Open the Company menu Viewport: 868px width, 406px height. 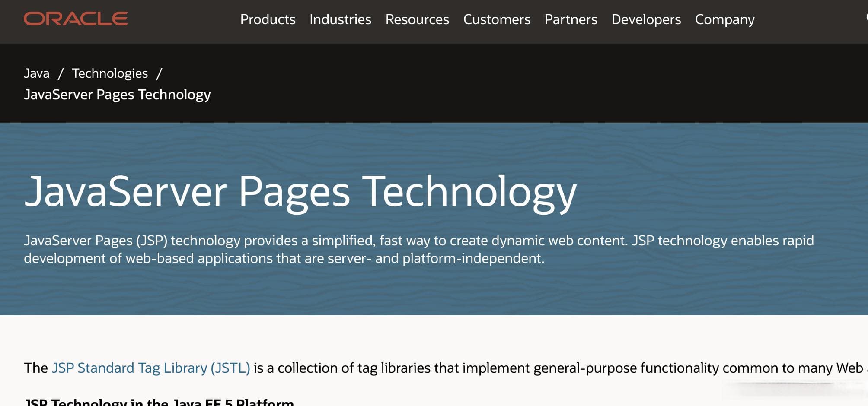click(724, 19)
